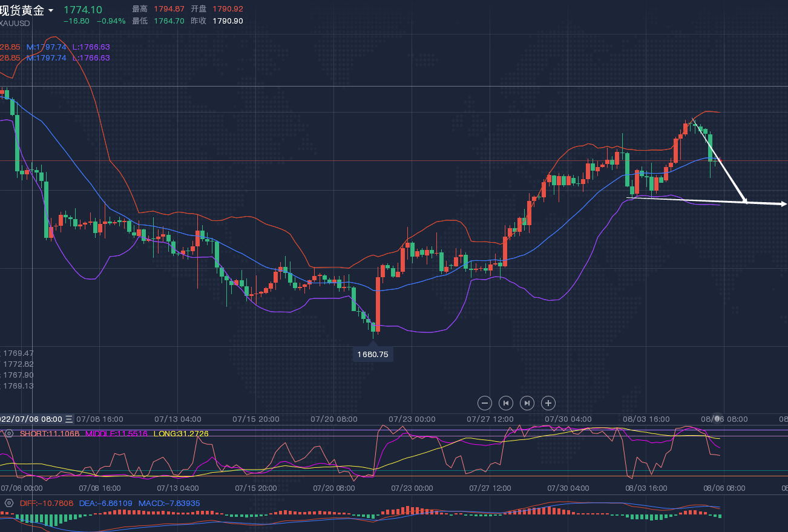This screenshot has height=532, width=788.
Task: Select the SHORT:11.1068 indicator label
Action: 50,433
